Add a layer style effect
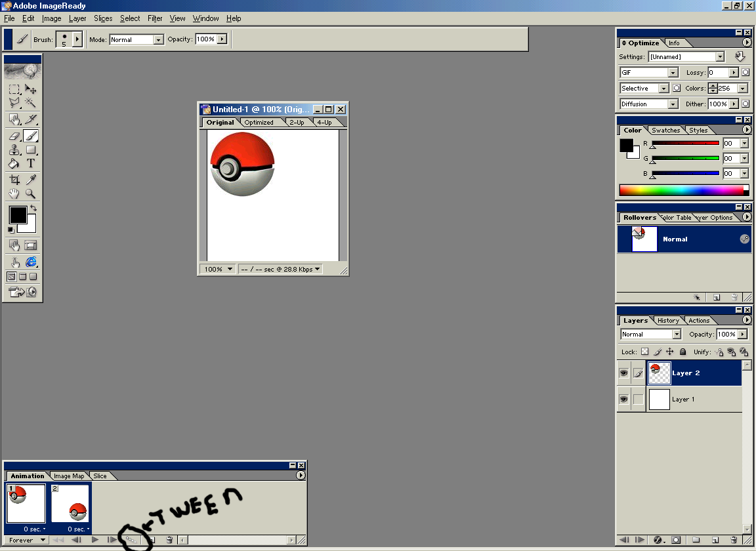The width and height of the screenshot is (756, 551). [x=658, y=540]
